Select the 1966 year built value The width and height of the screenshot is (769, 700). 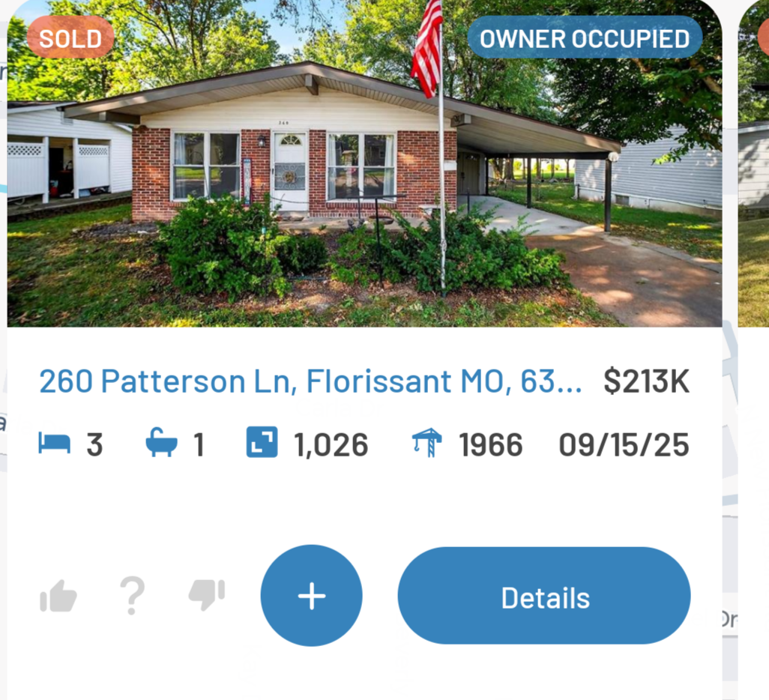491,445
